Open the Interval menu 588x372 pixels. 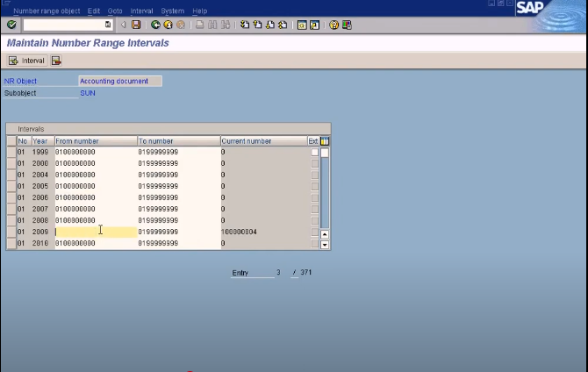point(141,11)
